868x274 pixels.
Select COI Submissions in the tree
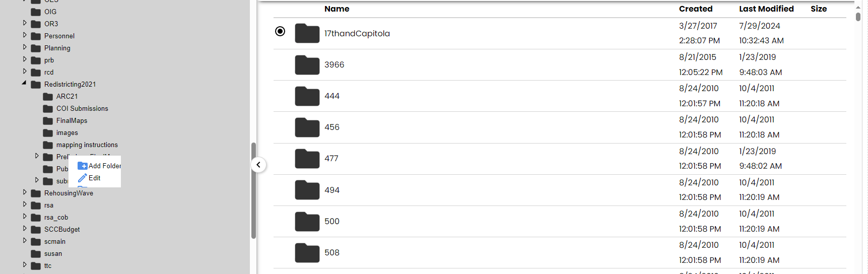click(x=82, y=108)
